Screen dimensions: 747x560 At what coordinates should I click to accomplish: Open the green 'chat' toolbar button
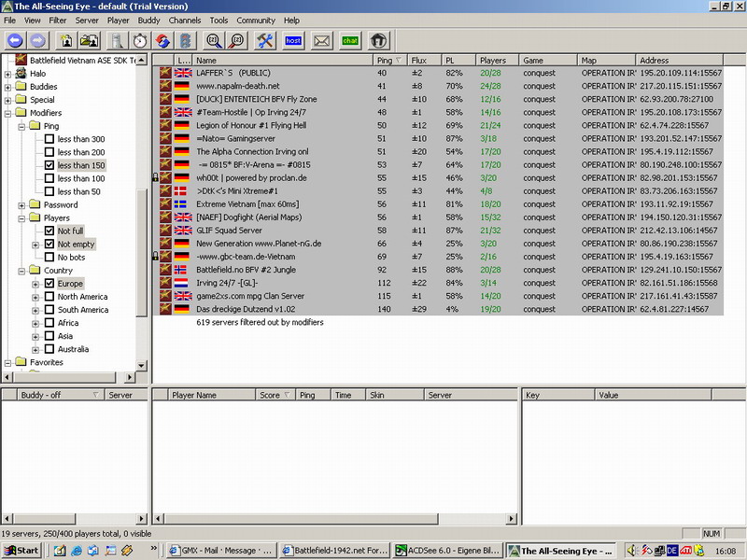pos(350,40)
